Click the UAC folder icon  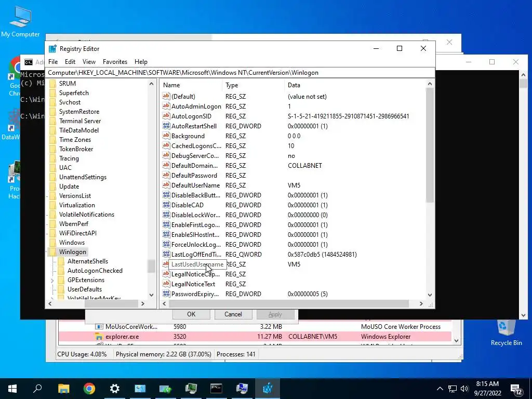pos(52,168)
